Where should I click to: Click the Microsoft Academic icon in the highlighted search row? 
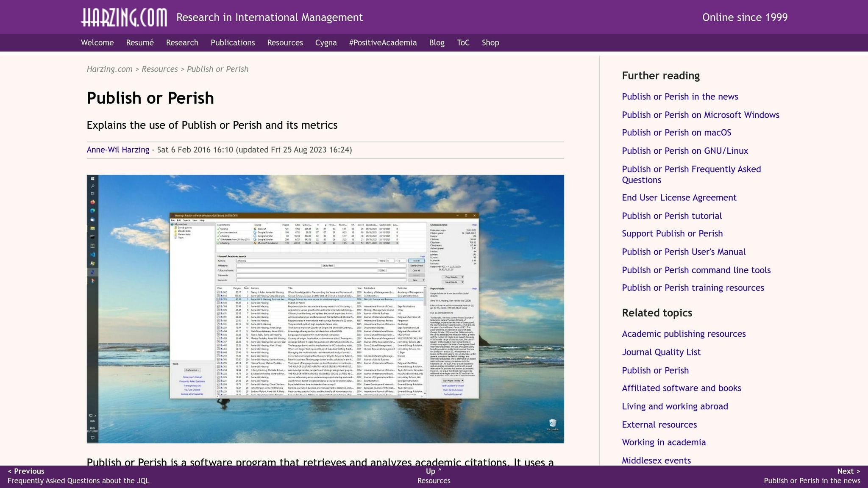click(x=255, y=243)
